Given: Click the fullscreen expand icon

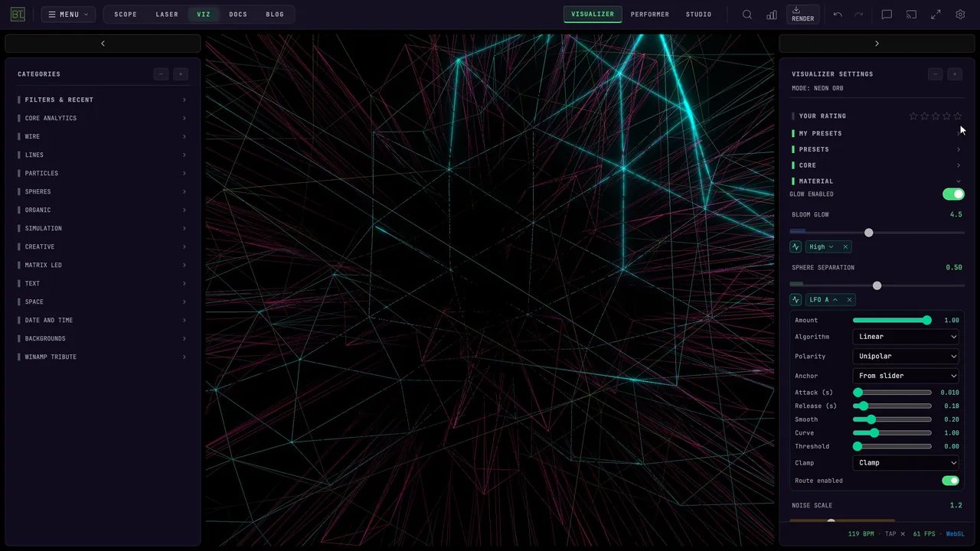Looking at the screenshot, I should 936,15.
